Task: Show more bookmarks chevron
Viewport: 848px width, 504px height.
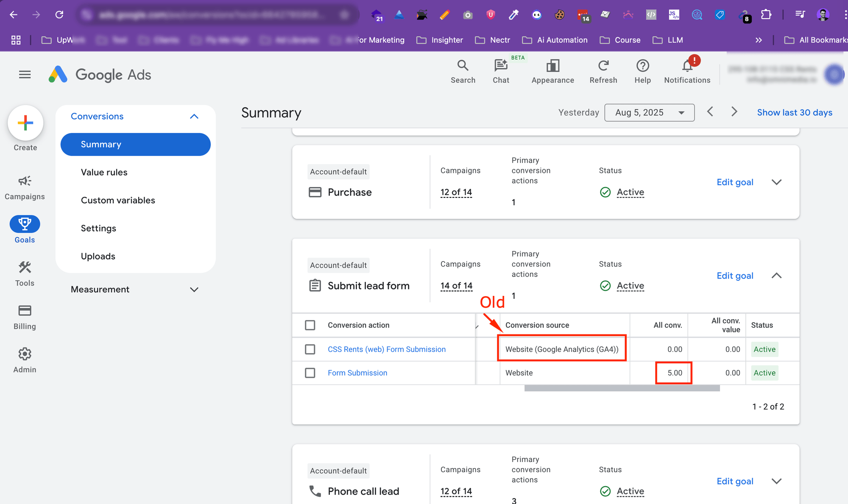Action: (759, 40)
